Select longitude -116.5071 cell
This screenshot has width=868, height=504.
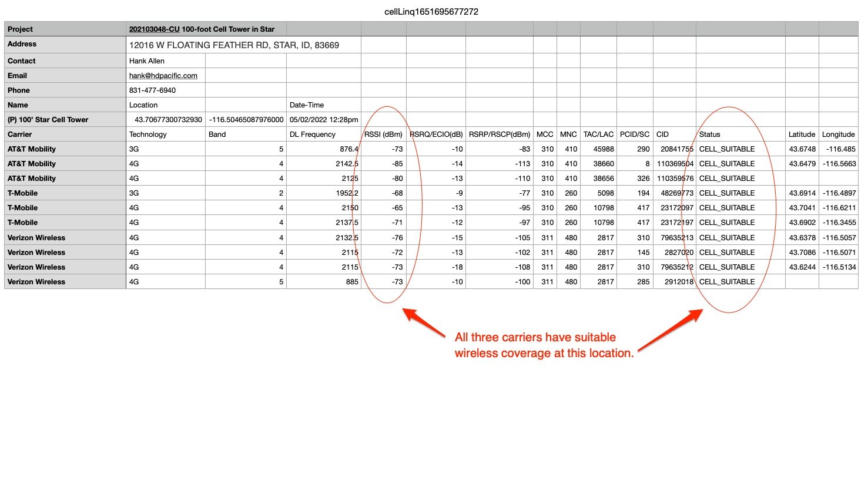[x=839, y=252]
